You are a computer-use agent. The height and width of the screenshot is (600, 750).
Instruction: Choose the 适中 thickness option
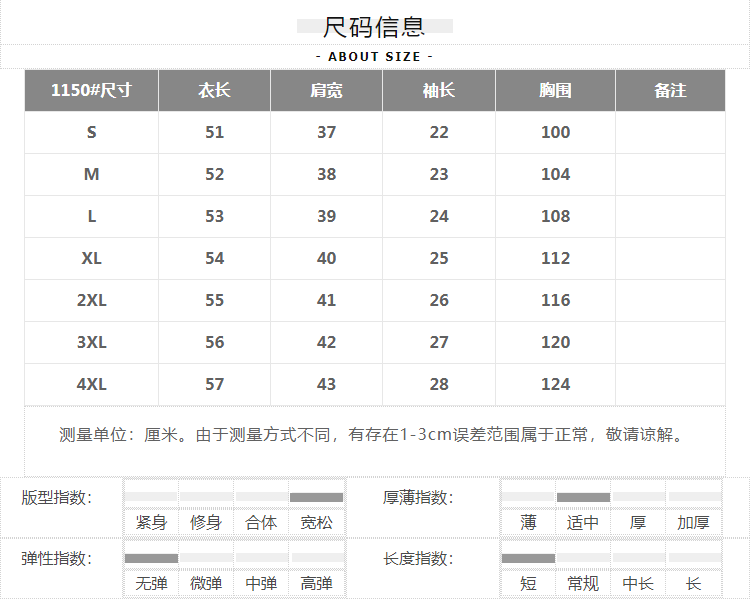point(583,522)
